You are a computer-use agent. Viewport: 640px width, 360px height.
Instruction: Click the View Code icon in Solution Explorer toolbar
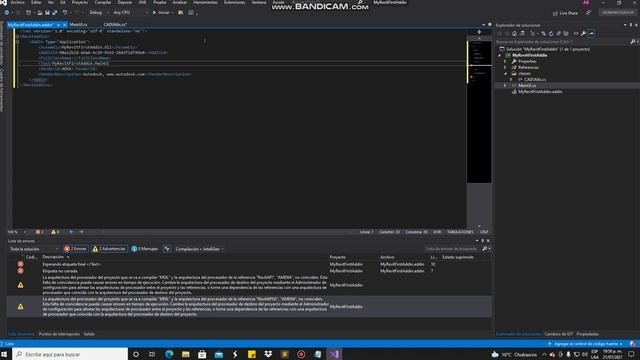click(576, 33)
